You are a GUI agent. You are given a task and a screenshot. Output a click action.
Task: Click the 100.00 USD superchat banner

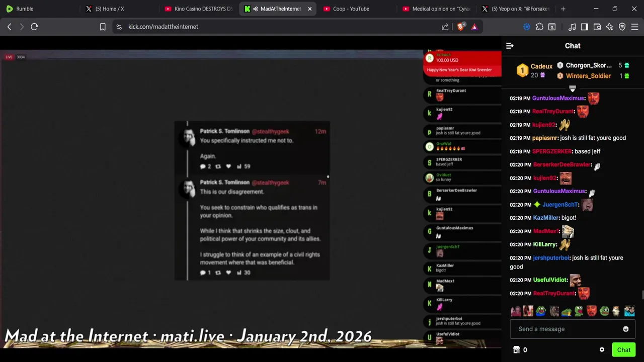[x=462, y=64]
